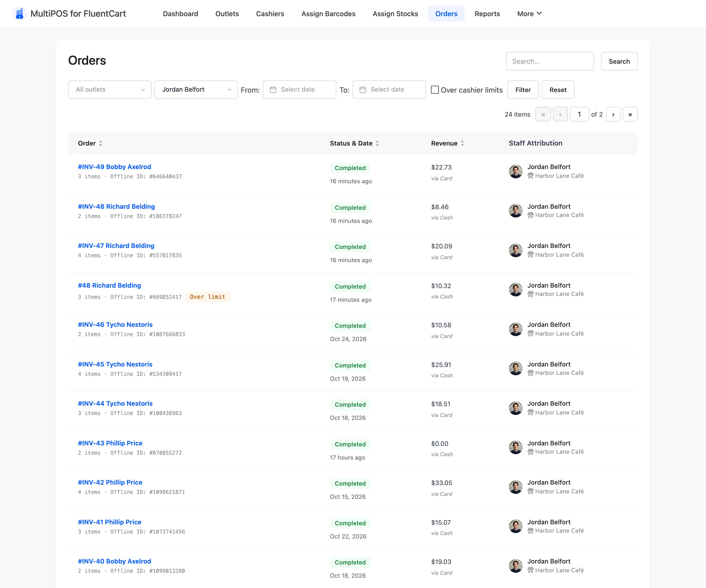Open the Jordan Belfort cashier dropdown
706x588 pixels.
(196, 90)
